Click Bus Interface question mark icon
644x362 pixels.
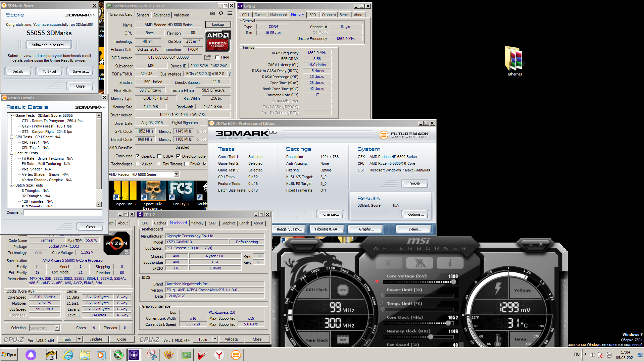coord(230,74)
